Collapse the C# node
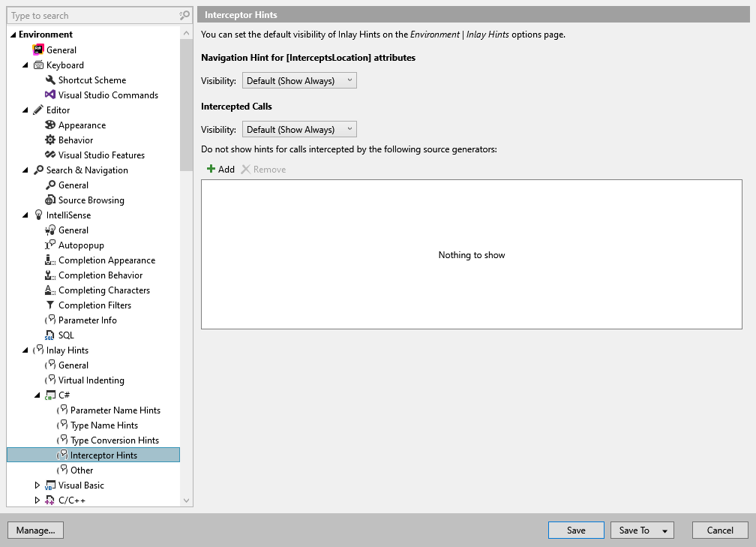The width and height of the screenshot is (756, 547). coord(37,395)
